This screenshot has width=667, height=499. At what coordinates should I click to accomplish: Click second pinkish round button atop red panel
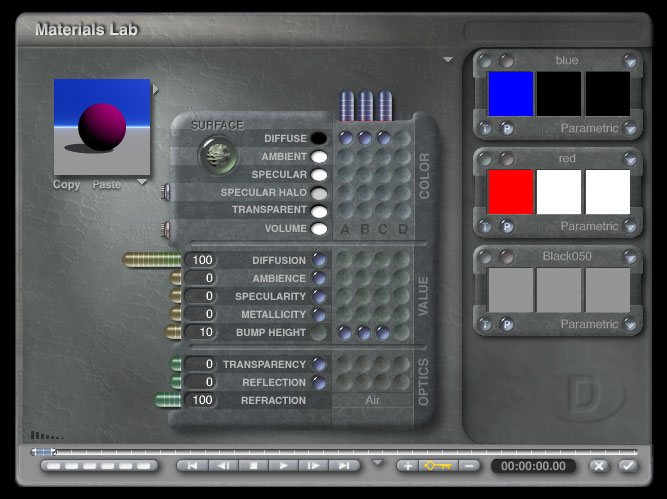point(506,159)
